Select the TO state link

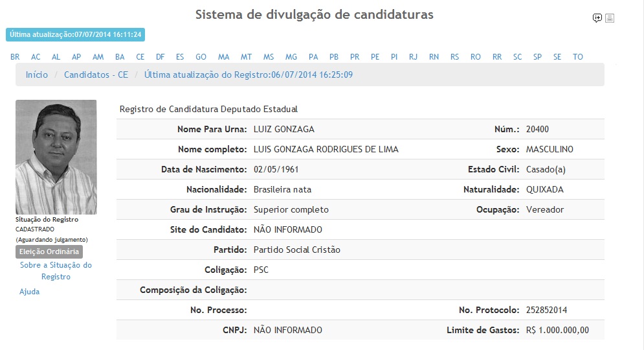pos(578,57)
